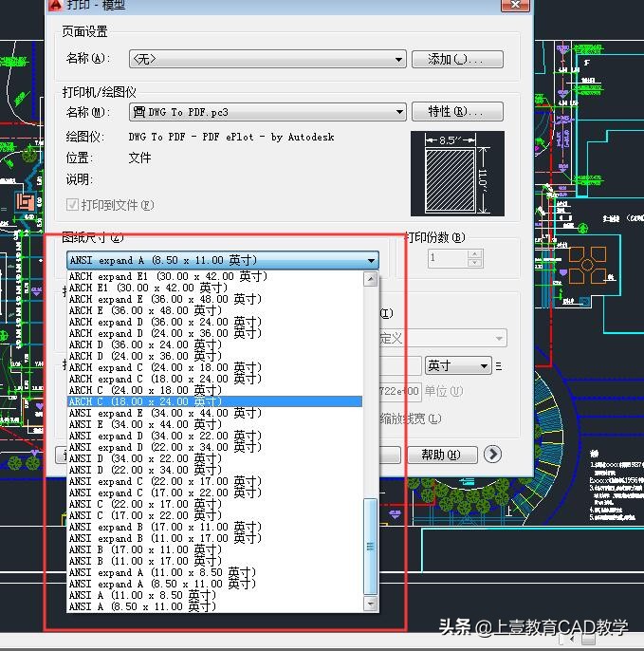Click the Add page setup button
The width and height of the screenshot is (644, 651).
tap(457, 59)
